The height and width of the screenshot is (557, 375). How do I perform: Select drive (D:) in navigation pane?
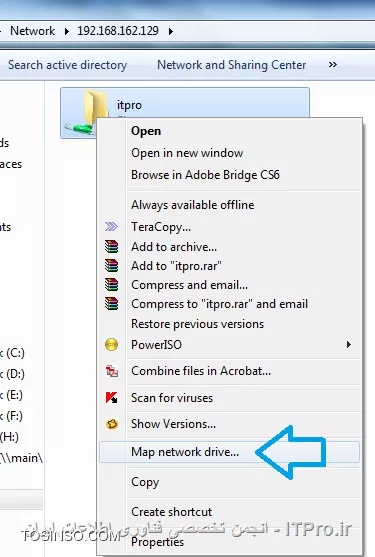tap(12, 374)
